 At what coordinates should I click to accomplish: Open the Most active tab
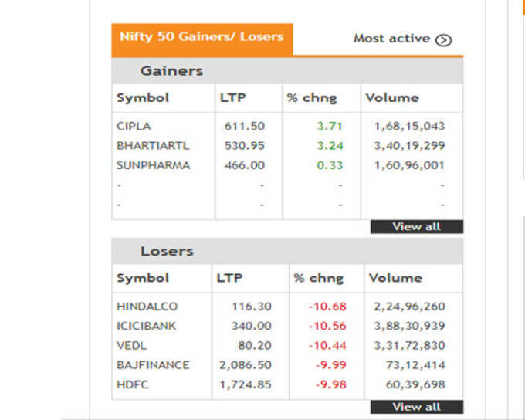click(402, 39)
